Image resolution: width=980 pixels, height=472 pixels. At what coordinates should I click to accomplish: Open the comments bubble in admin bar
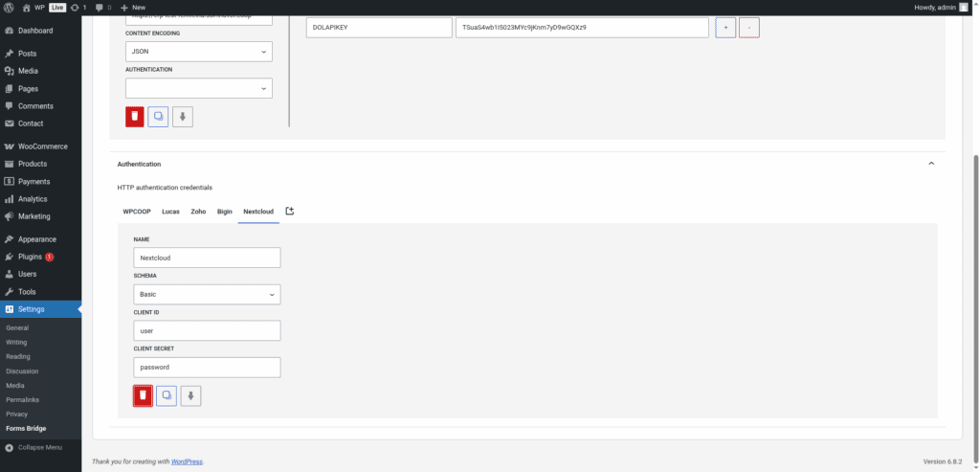point(103,8)
